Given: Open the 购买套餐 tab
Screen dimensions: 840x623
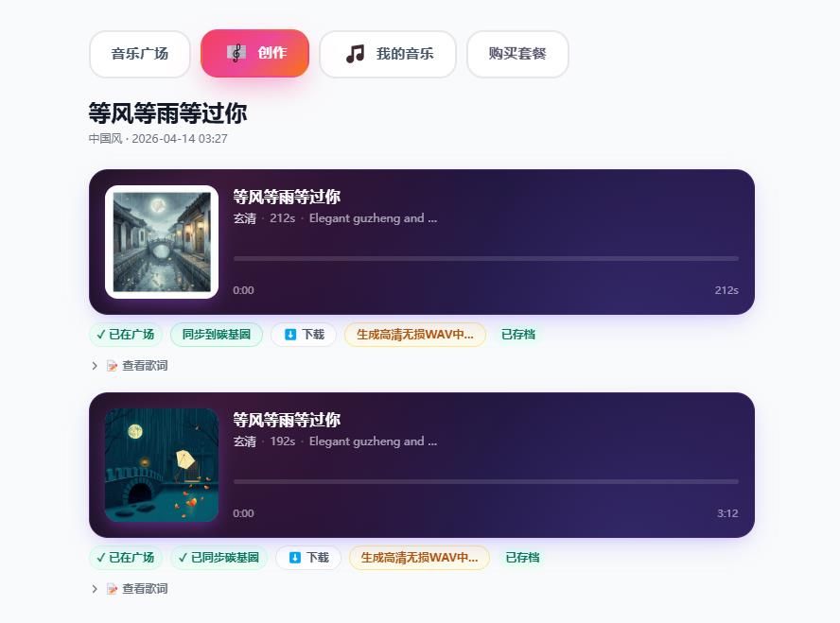Looking at the screenshot, I should coord(517,54).
